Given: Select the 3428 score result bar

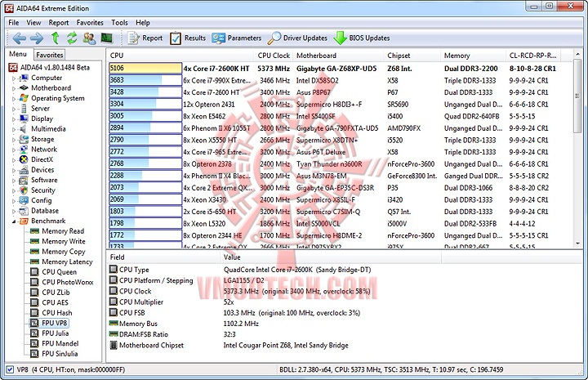Looking at the screenshot, I should 145,92.
